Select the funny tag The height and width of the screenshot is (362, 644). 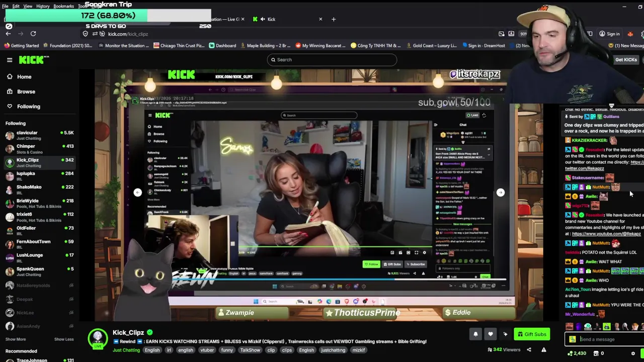(227, 350)
